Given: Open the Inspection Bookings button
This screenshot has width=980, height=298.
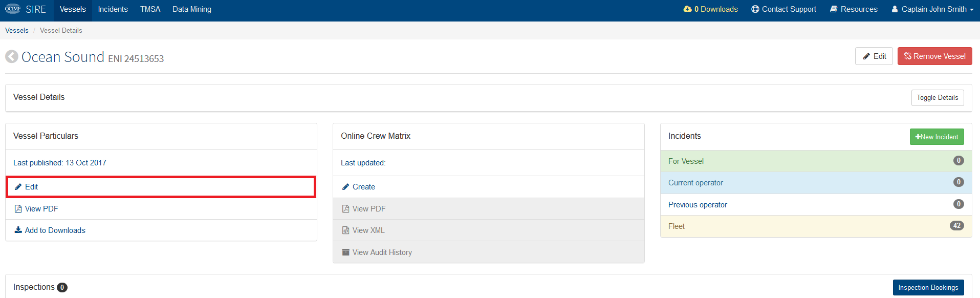Looking at the screenshot, I should pyautogui.click(x=928, y=288).
